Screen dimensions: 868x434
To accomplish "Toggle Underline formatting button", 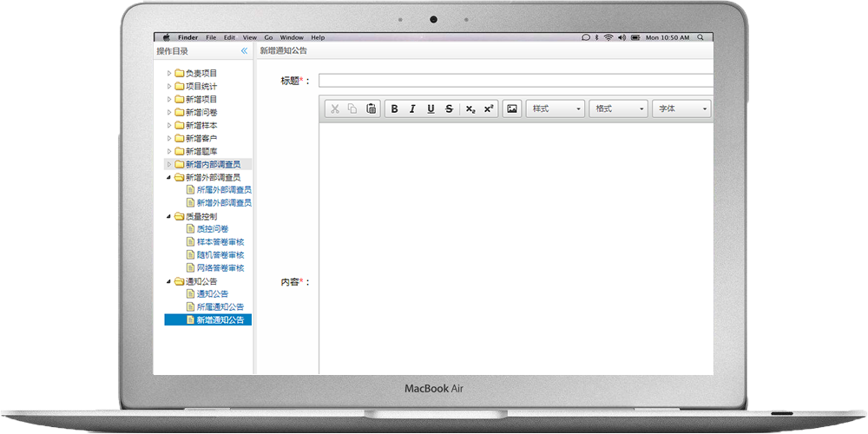I will [x=431, y=109].
